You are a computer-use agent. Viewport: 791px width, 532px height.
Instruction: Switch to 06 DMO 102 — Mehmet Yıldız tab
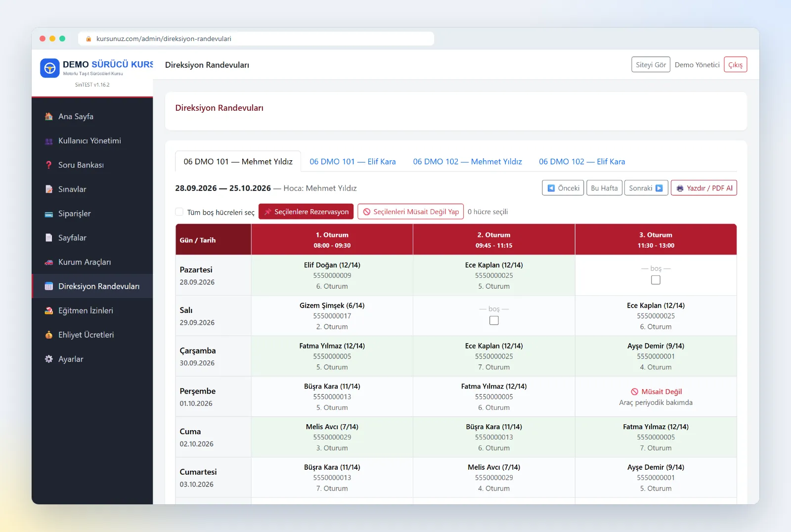(467, 162)
